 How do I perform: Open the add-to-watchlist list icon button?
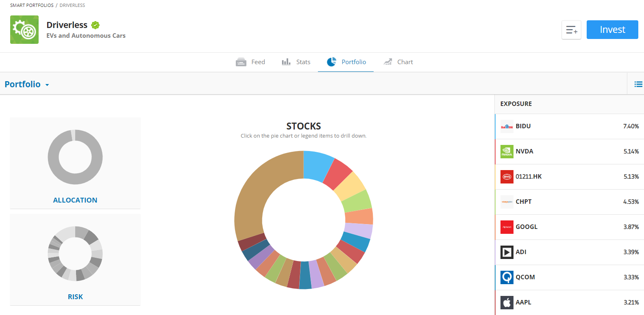571,30
